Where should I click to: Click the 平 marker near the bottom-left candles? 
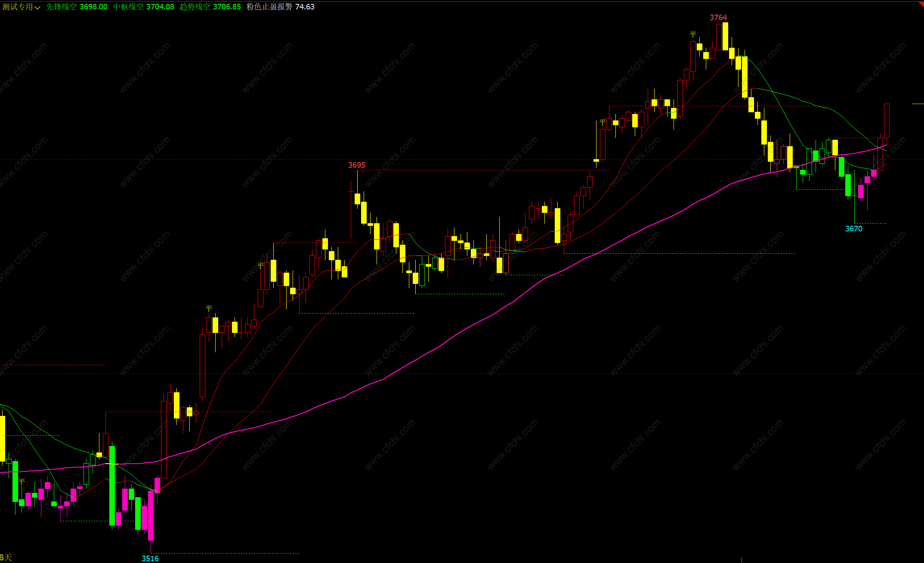coord(22,482)
